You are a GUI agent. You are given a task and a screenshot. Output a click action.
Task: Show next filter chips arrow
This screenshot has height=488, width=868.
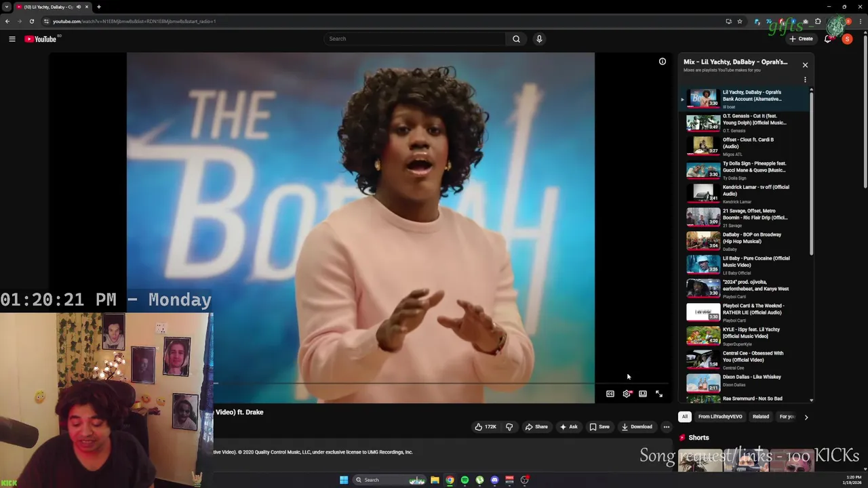coord(806,417)
